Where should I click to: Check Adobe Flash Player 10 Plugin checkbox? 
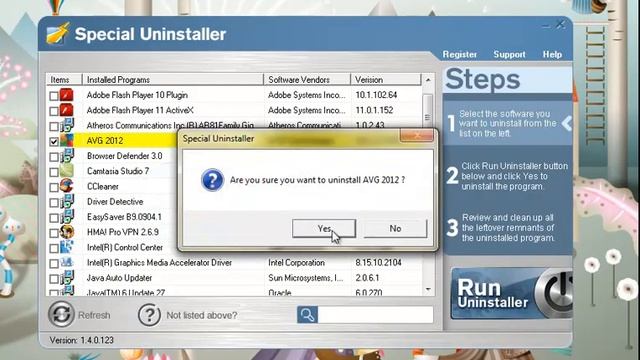[x=54, y=96]
